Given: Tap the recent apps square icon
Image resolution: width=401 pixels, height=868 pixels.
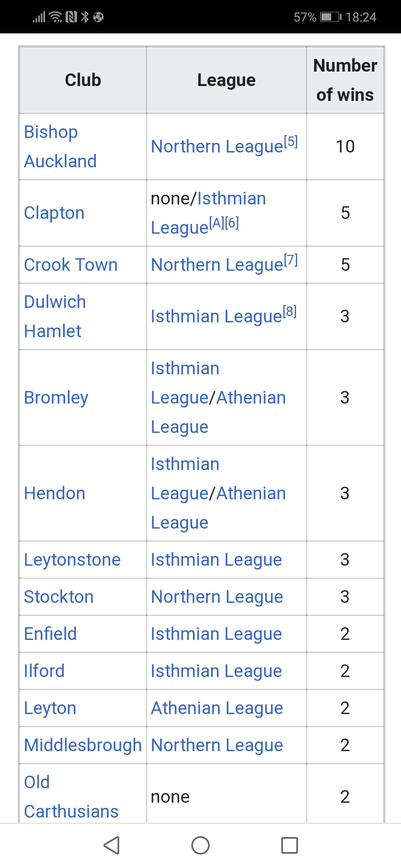Looking at the screenshot, I should tap(290, 845).
